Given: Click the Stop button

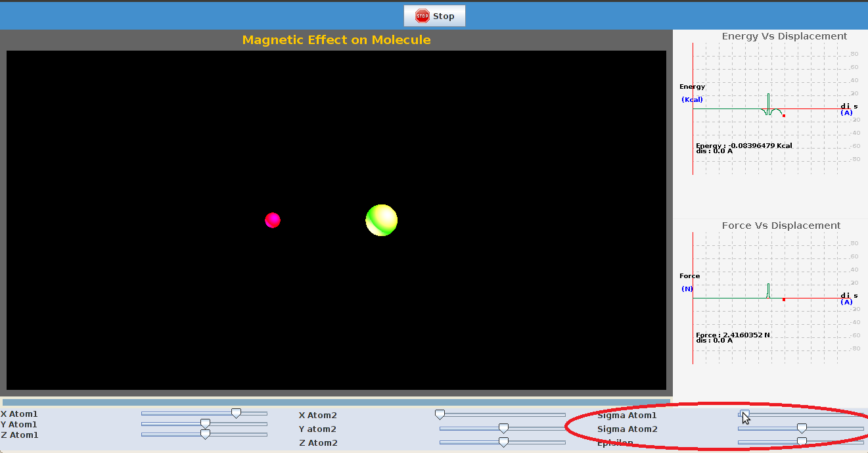Looking at the screenshot, I should click(x=434, y=16).
